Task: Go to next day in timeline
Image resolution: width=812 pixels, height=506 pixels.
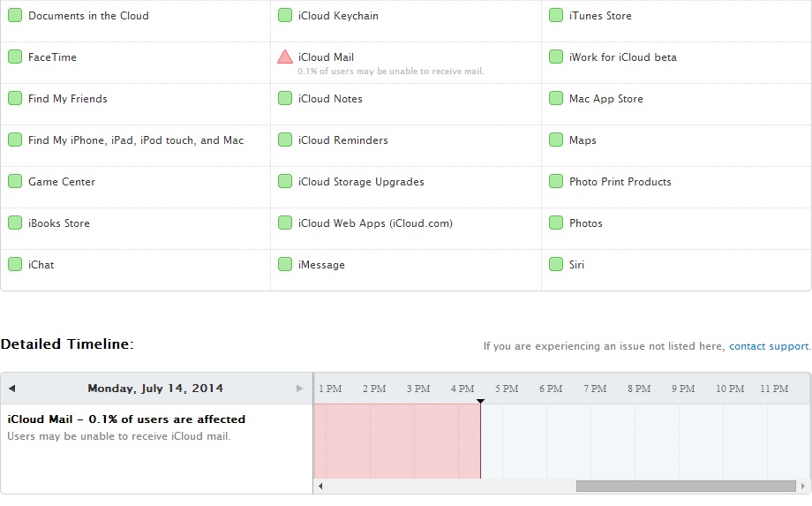Action: click(x=300, y=389)
